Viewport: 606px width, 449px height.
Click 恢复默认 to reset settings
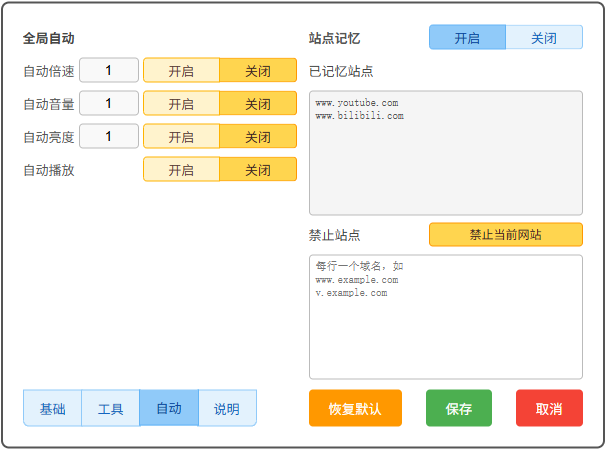[x=355, y=408]
